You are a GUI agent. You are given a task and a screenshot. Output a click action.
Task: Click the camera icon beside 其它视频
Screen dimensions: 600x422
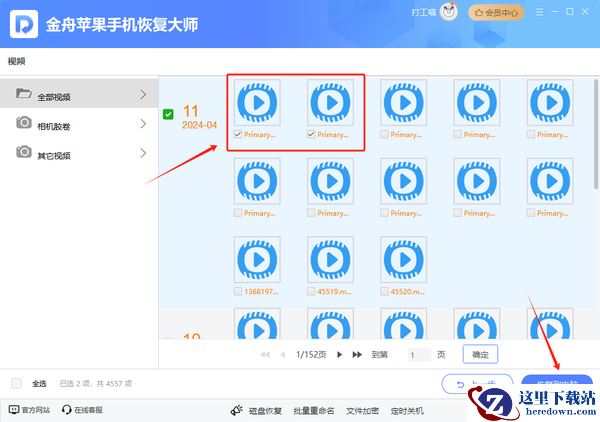tap(24, 152)
